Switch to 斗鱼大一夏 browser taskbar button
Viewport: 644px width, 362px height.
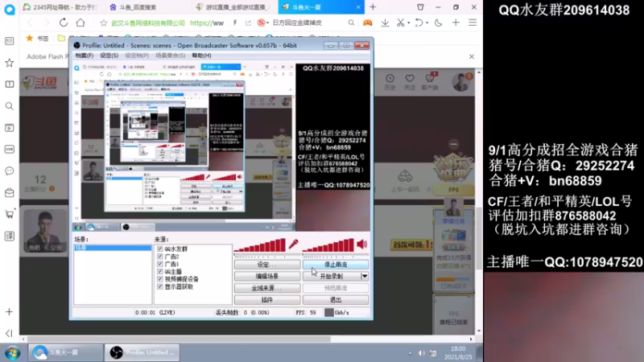point(66,352)
